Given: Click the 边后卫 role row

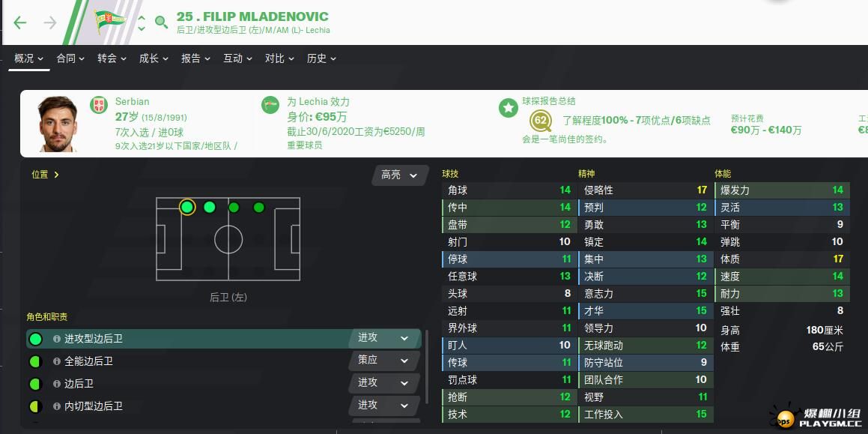Looking at the screenshot, I should (224, 384).
